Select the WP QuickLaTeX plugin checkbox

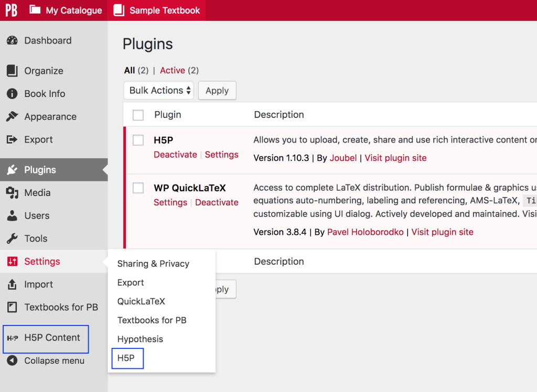click(x=138, y=188)
